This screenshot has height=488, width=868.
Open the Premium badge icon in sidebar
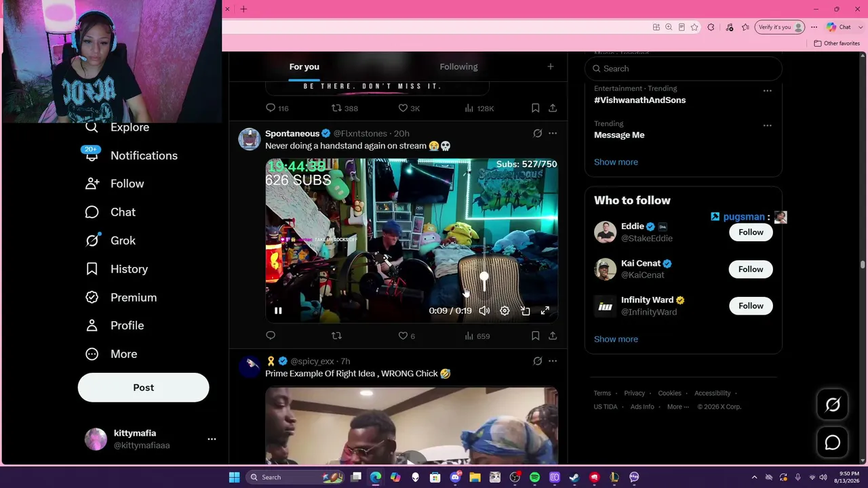click(x=92, y=298)
